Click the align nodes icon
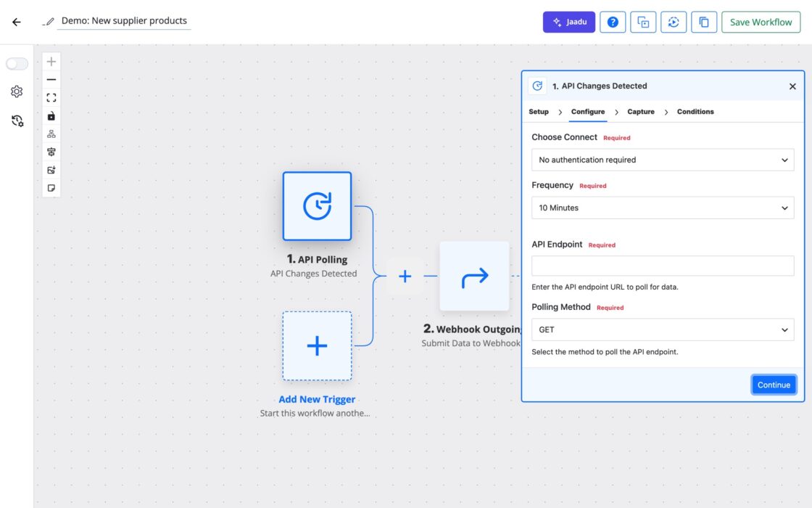Image resolution: width=812 pixels, height=508 pixels. click(x=51, y=152)
